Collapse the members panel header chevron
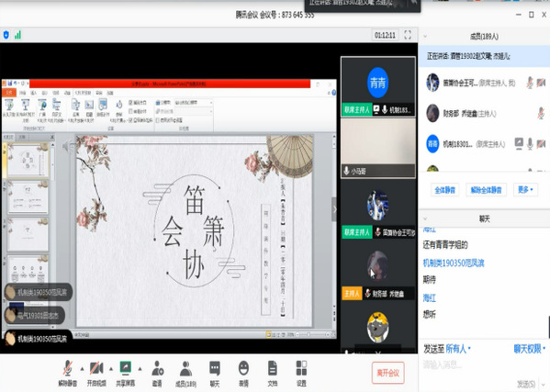The width and height of the screenshot is (550, 392). click(425, 37)
